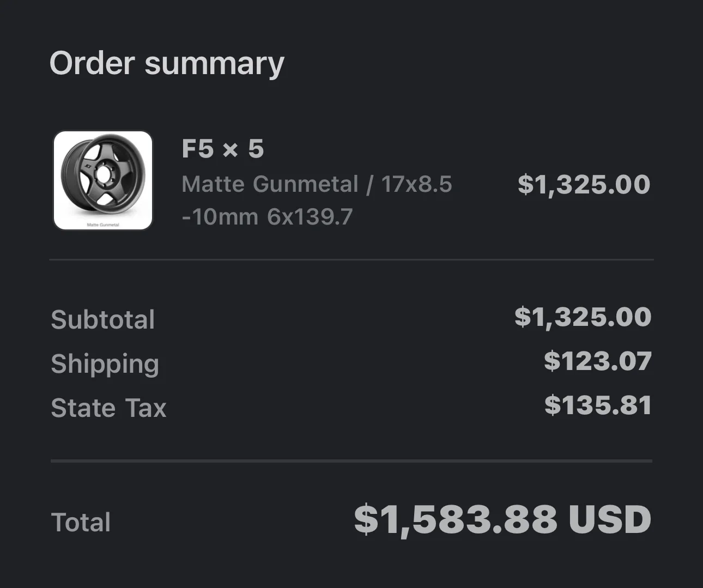Click the $123.07 shipping cost
Viewport: 703px width, 588px height.
point(598,361)
